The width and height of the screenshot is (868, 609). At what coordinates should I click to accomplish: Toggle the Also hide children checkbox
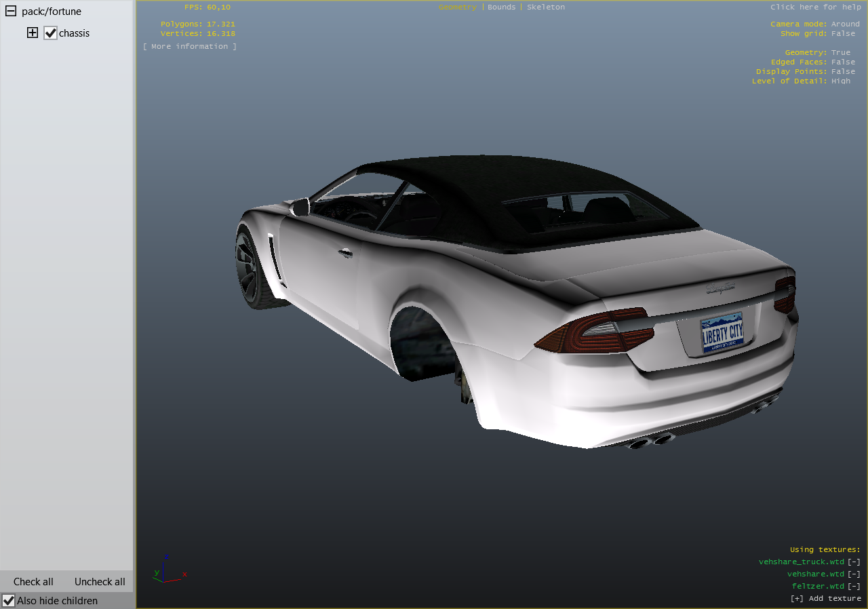point(9,600)
